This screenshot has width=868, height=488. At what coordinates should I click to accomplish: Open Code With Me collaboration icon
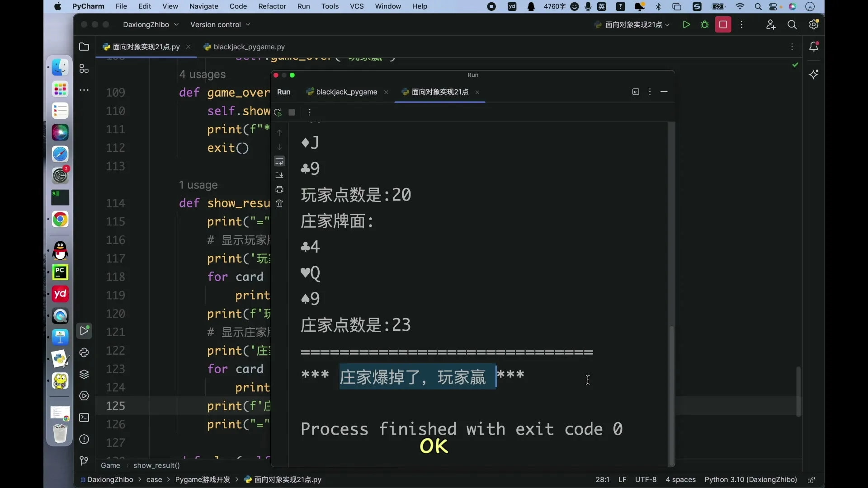pos(771,25)
